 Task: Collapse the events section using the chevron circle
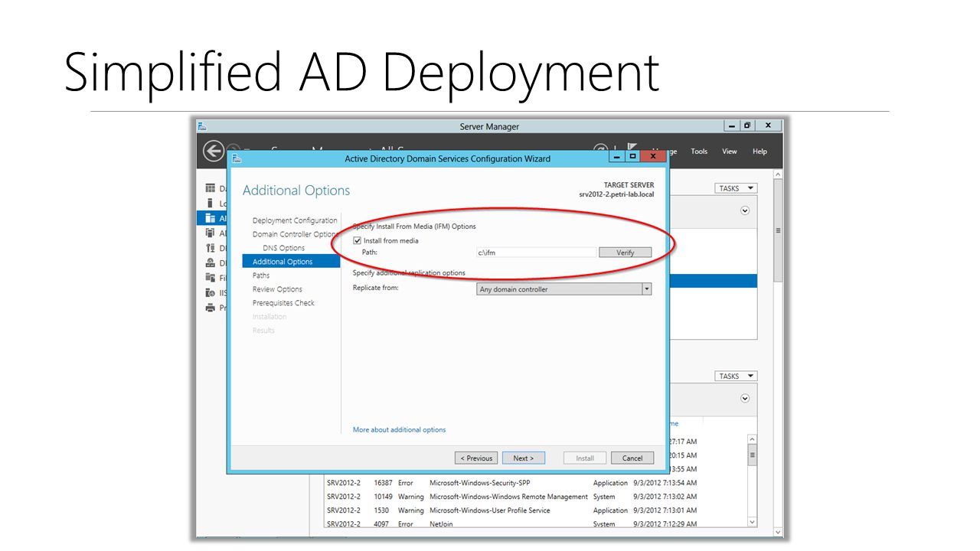(x=745, y=399)
